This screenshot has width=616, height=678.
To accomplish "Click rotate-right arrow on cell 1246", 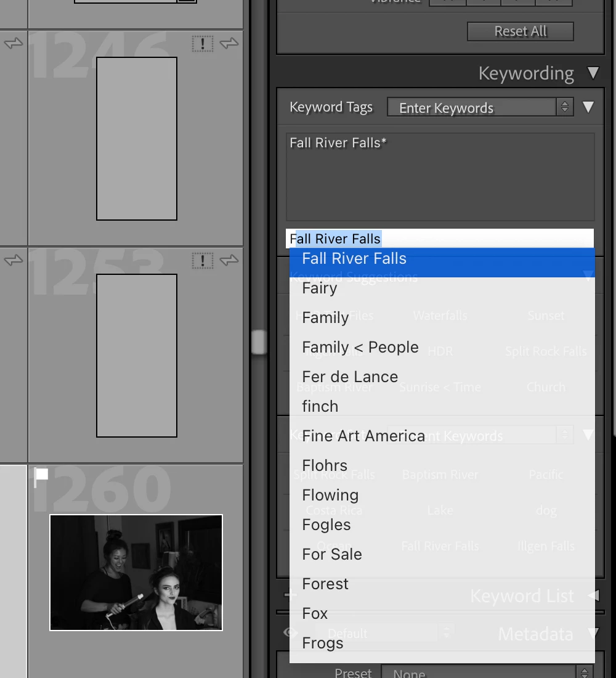I will coord(229,43).
